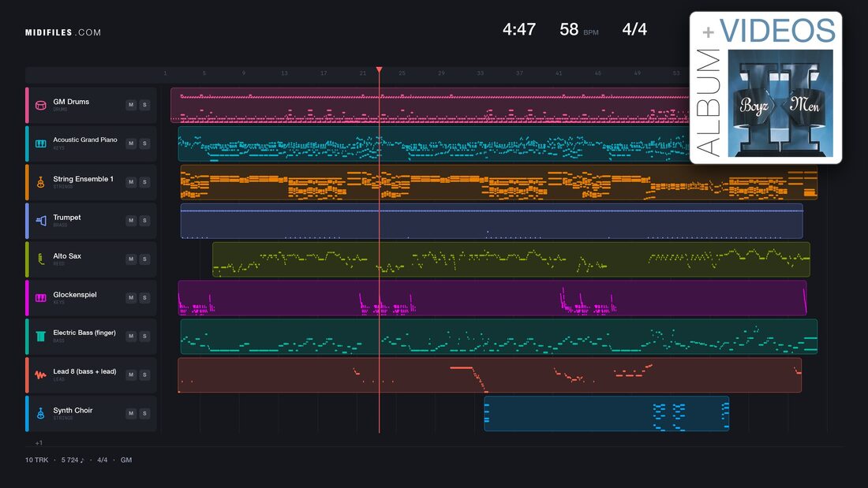Solo the Trumpet track
Viewport: 868px width, 488px height.
coord(144,220)
